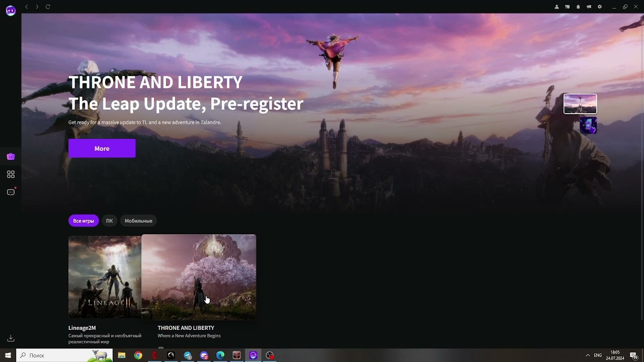Image resolution: width=644 pixels, height=362 pixels.
Task: Reload the page with the refresh icon
Action: pyautogui.click(x=48, y=7)
